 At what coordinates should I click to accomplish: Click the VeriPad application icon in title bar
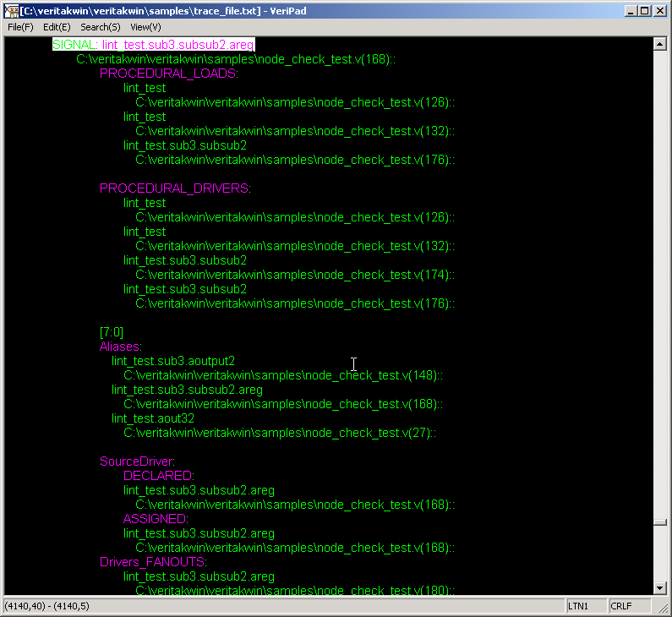pyautogui.click(x=12, y=11)
